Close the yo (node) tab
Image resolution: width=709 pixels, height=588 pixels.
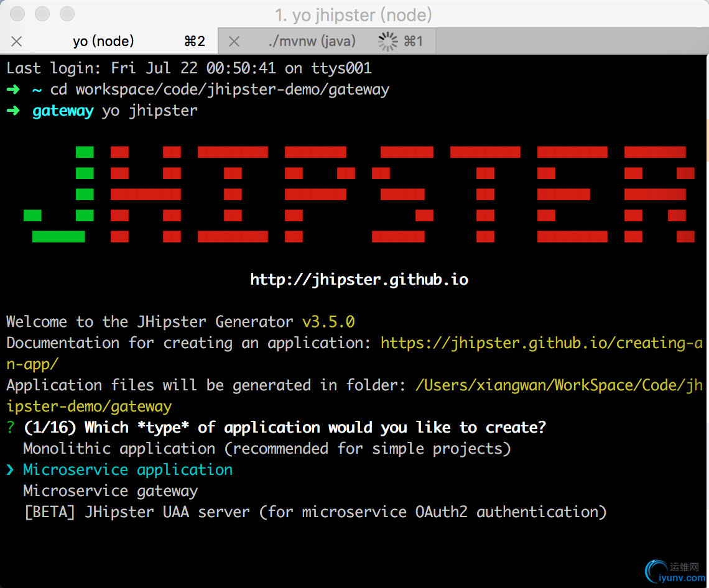click(x=17, y=42)
